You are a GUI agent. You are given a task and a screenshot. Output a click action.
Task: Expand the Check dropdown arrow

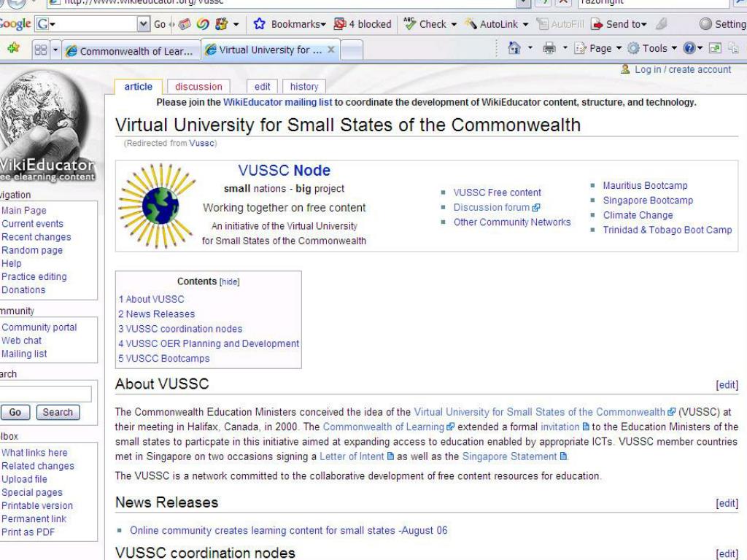click(454, 24)
